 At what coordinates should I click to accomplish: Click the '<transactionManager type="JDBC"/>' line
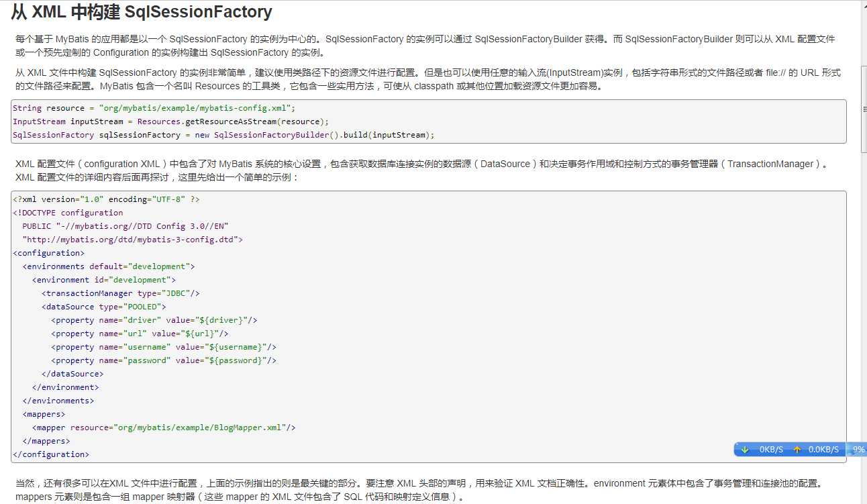[121, 293]
